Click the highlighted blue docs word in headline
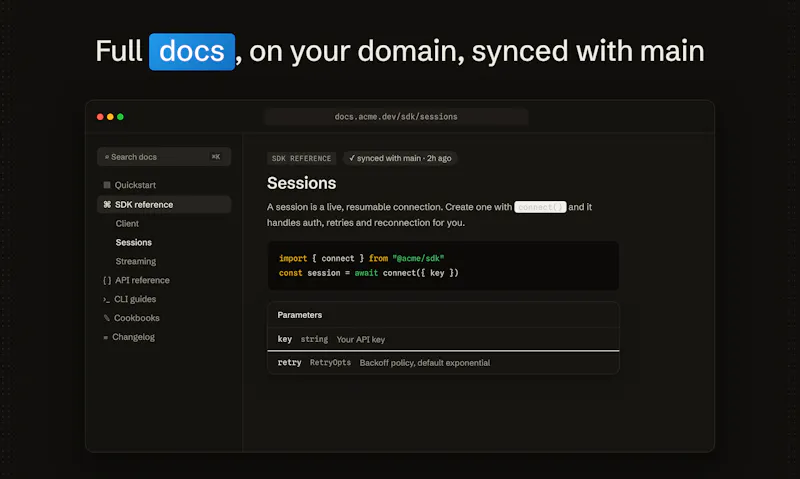Image resolution: width=800 pixels, height=479 pixels. 192,52
